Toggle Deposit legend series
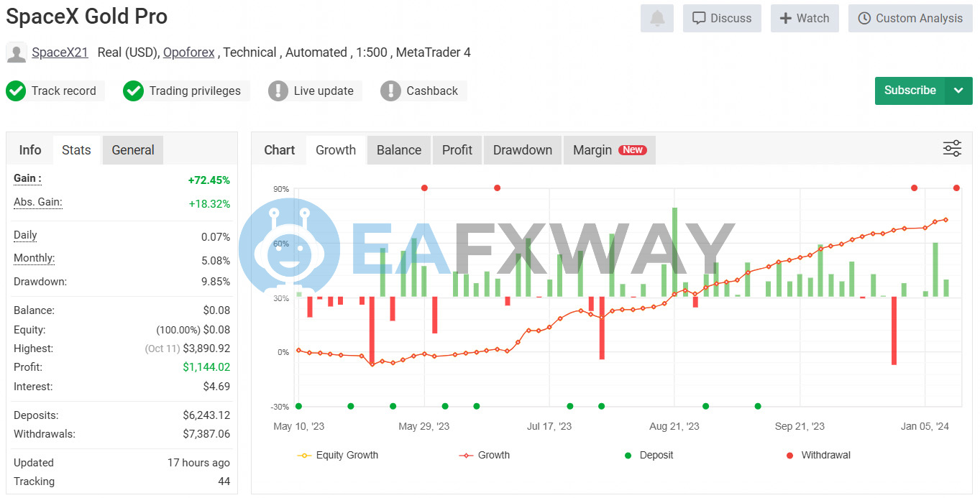Image resolution: width=980 pixels, height=498 pixels. coord(649,455)
